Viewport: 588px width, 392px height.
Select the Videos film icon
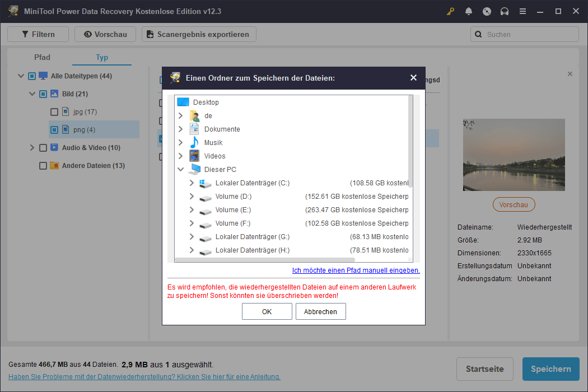[194, 156]
